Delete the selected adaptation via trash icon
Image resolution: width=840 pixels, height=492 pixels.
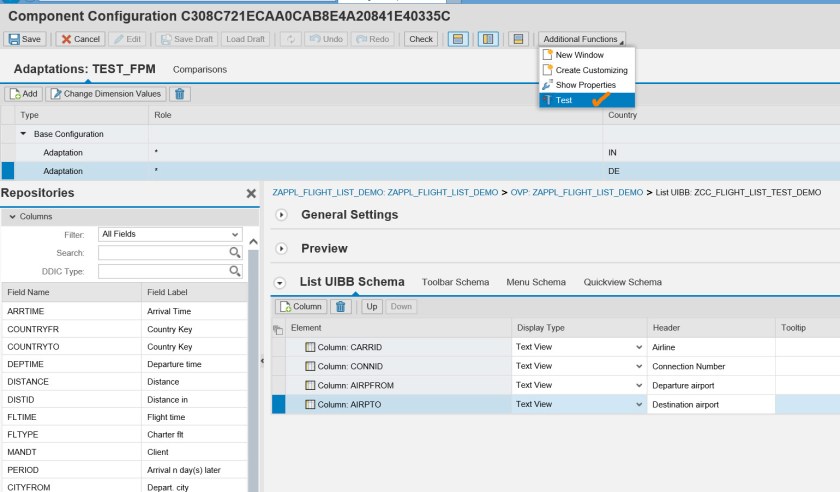pyautogui.click(x=180, y=93)
